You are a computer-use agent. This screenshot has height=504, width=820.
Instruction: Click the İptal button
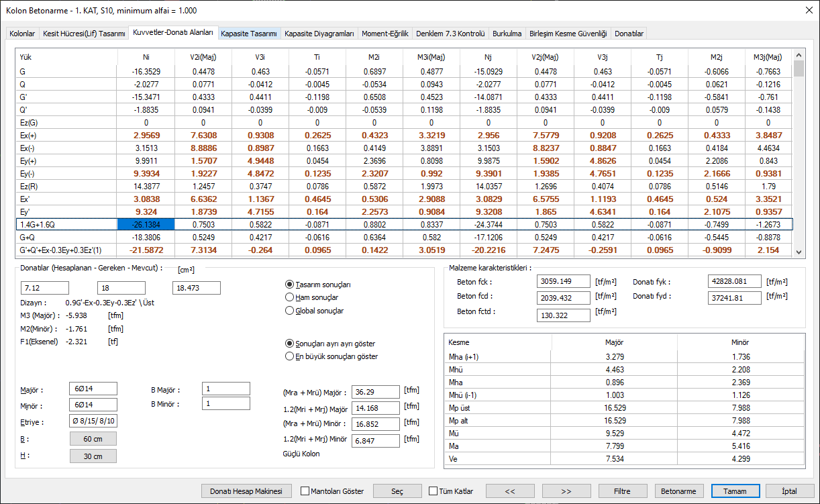[x=789, y=491]
